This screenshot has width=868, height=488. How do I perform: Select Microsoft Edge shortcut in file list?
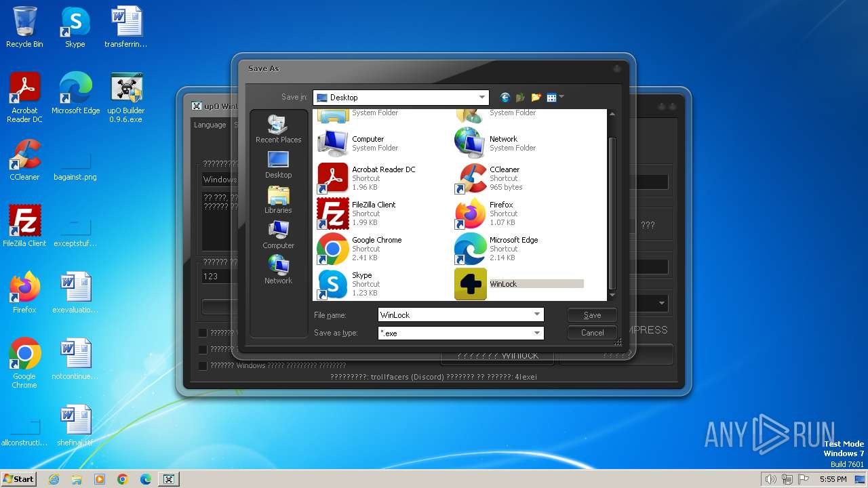pos(496,248)
